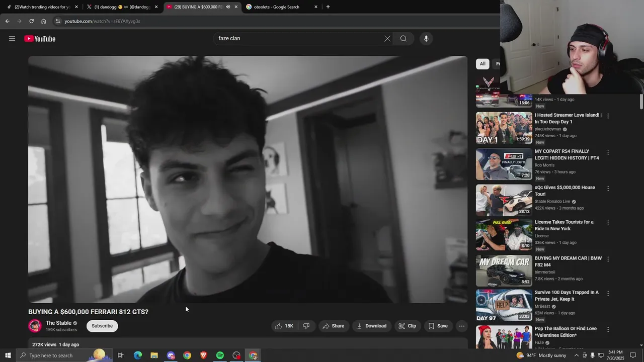Open menu for 'MY COPART RS4' video
The image size is (644, 362).
[608, 152]
